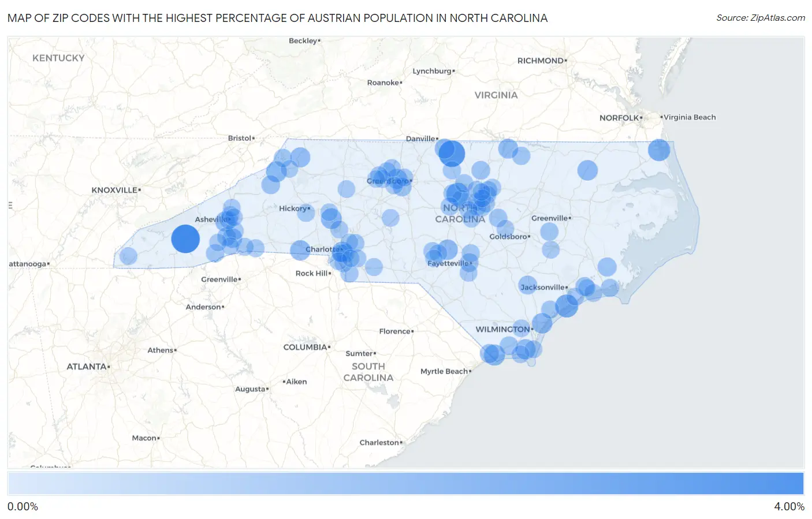Image resolution: width=812 pixels, height=519 pixels.
Task: Click the 0.00% legend minimum label
Action: 23,506
